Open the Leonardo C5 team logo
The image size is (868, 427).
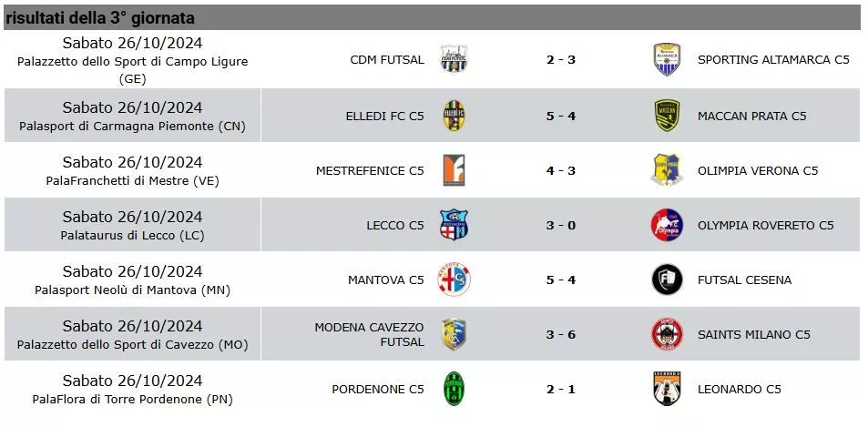667,389
